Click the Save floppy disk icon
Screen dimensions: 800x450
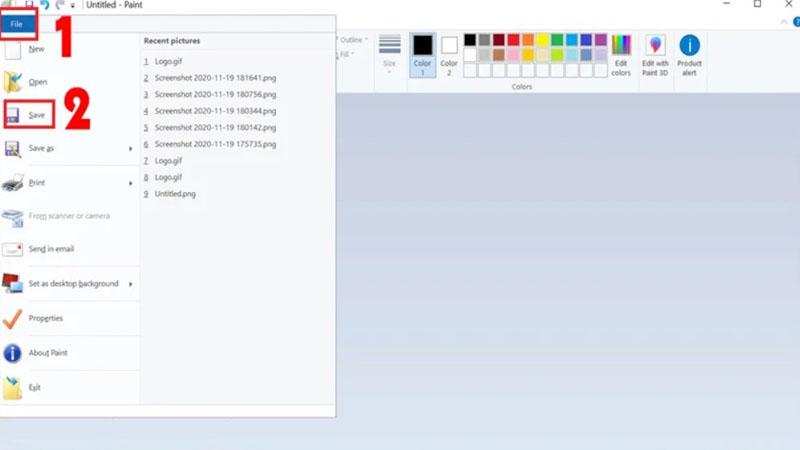[x=13, y=115]
